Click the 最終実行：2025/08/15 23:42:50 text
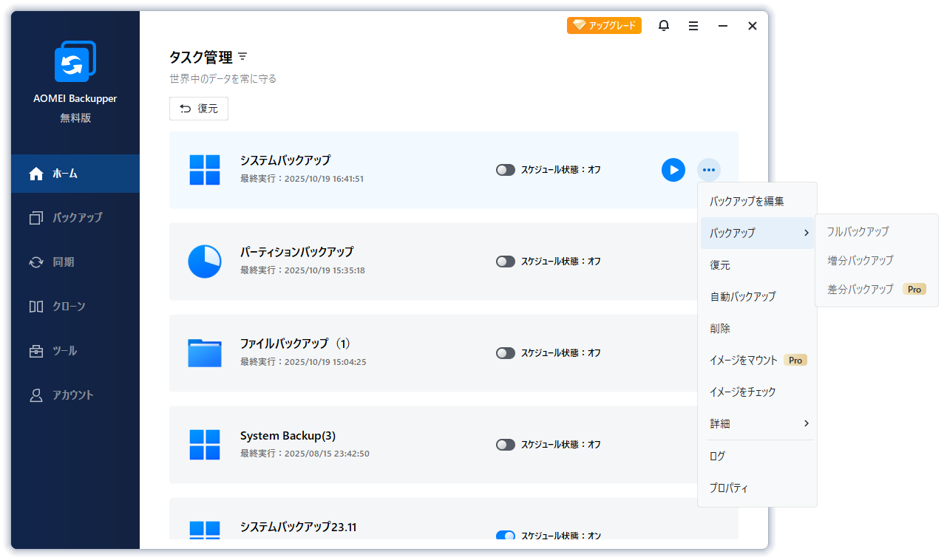Viewport: 944px width, 560px height. coord(305,454)
